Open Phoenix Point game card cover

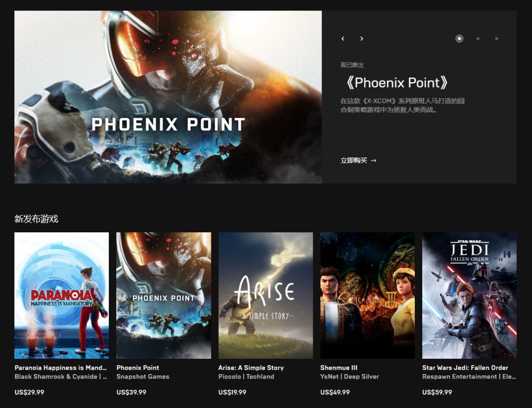tap(164, 295)
